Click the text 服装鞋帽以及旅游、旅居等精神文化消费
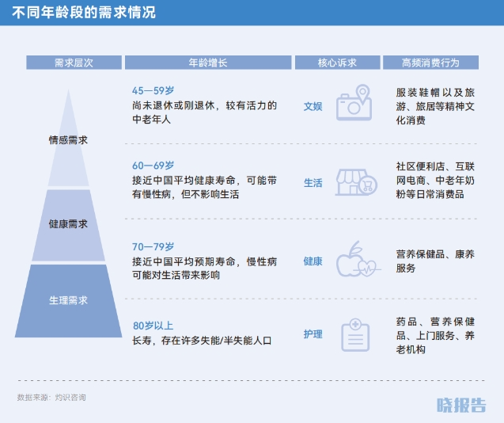 435,106
